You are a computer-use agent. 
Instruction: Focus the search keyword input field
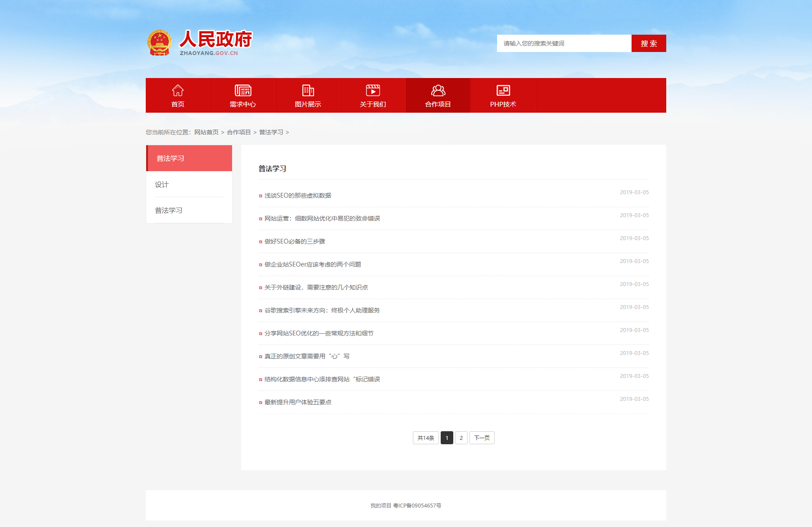click(564, 43)
